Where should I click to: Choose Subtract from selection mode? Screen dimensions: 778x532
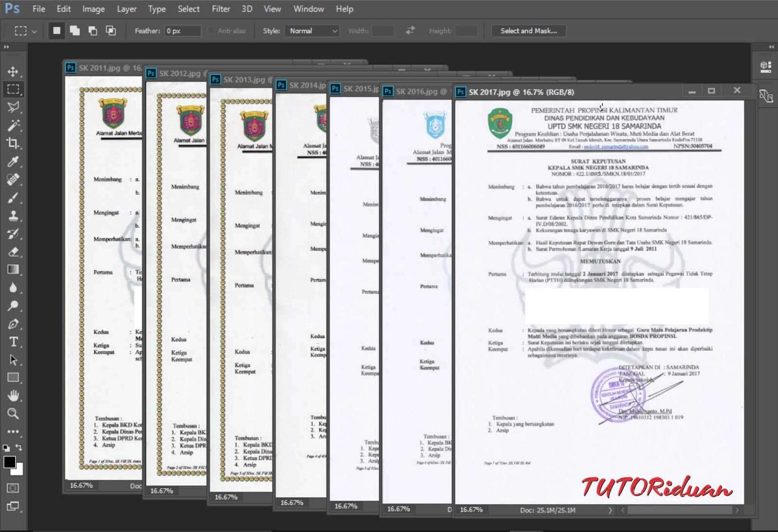click(x=93, y=31)
